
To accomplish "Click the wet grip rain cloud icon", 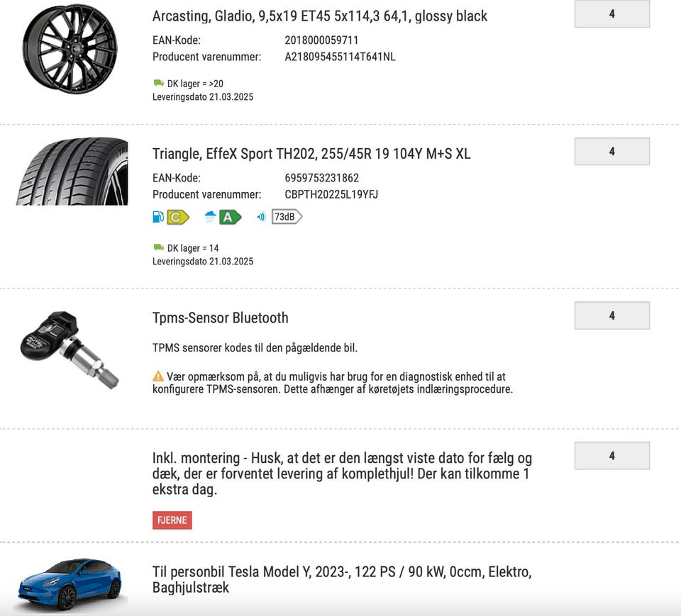I will (x=211, y=217).
